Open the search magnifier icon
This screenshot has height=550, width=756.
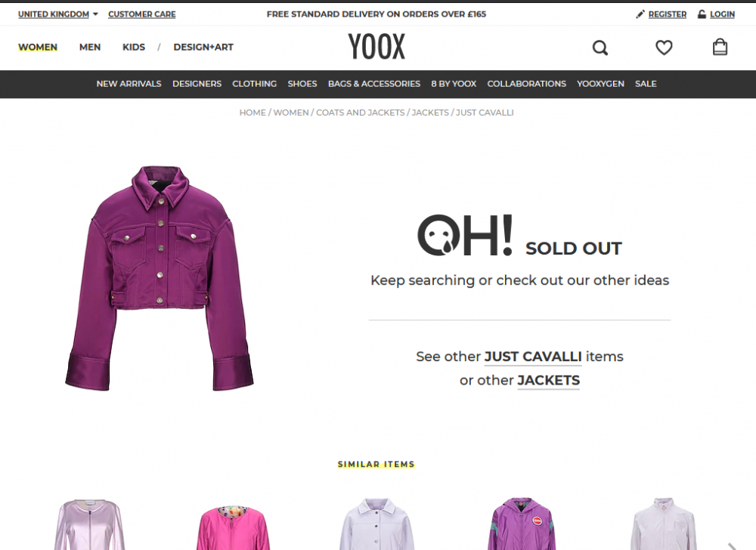point(600,48)
